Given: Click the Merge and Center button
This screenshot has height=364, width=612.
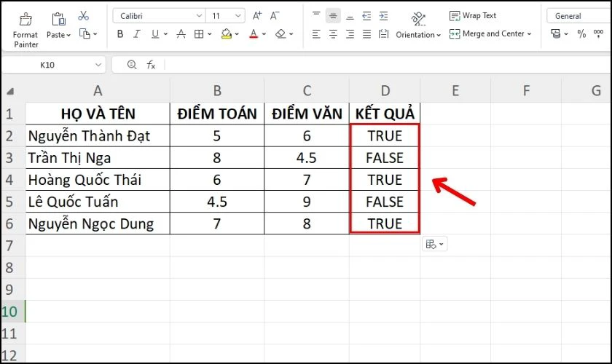Looking at the screenshot, I should click(487, 34).
